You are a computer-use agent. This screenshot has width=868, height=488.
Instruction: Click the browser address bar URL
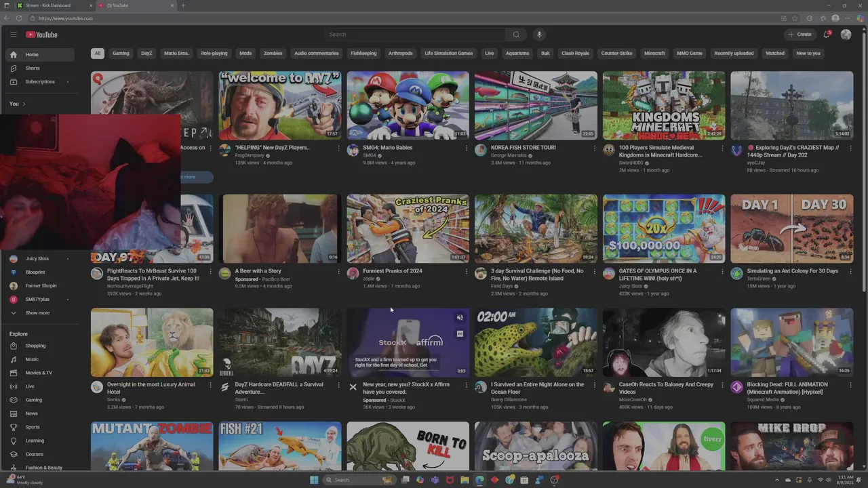click(x=66, y=18)
